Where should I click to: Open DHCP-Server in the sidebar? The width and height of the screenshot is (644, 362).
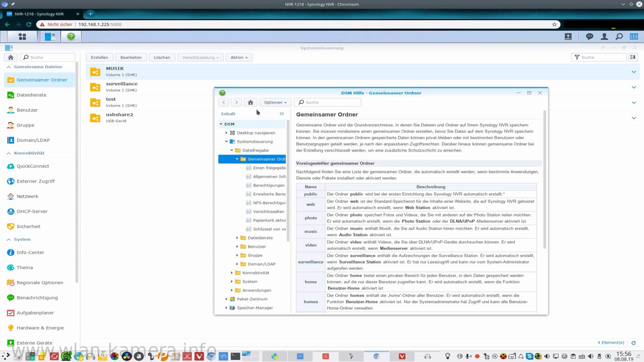(x=40, y=211)
